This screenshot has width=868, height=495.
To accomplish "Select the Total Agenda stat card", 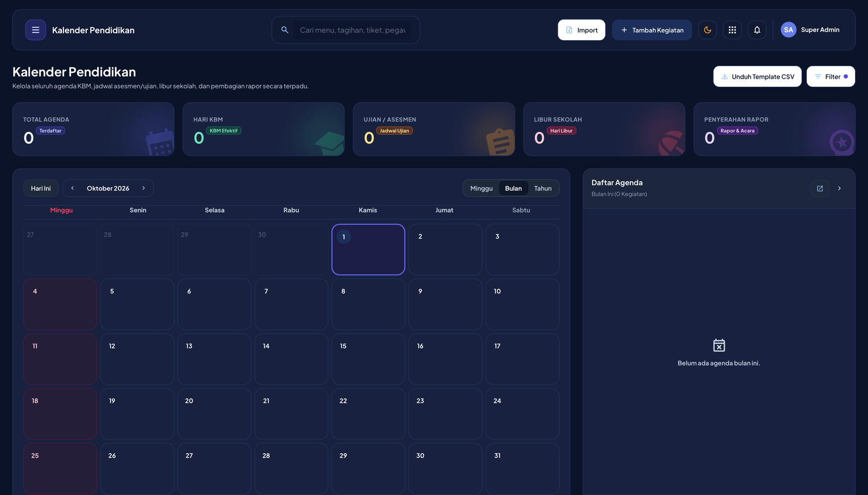I will pos(93,129).
